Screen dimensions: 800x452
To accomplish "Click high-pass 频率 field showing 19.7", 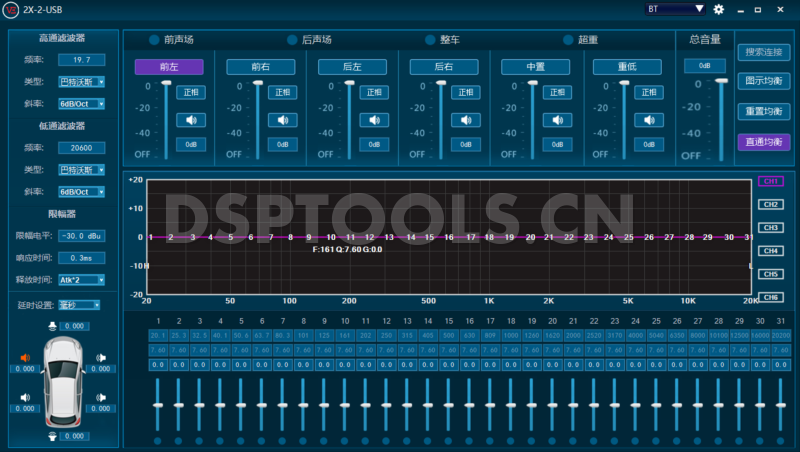I will [x=82, y=60].
